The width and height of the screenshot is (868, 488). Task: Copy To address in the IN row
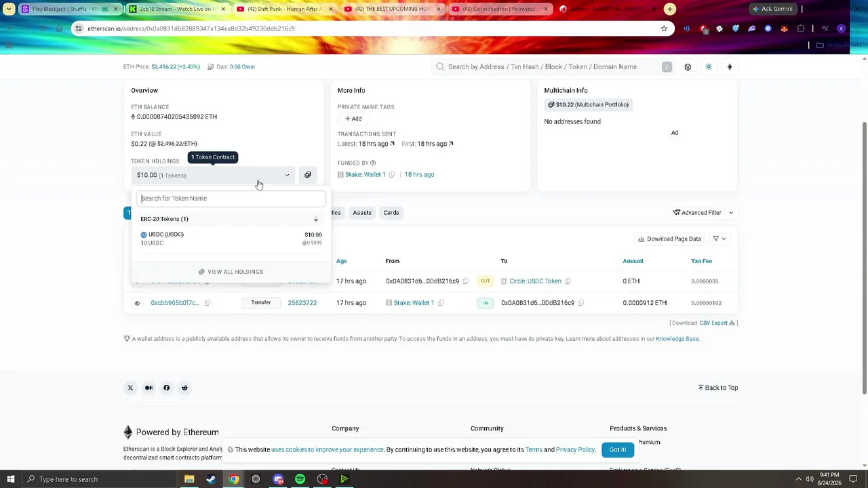point(580,303)
